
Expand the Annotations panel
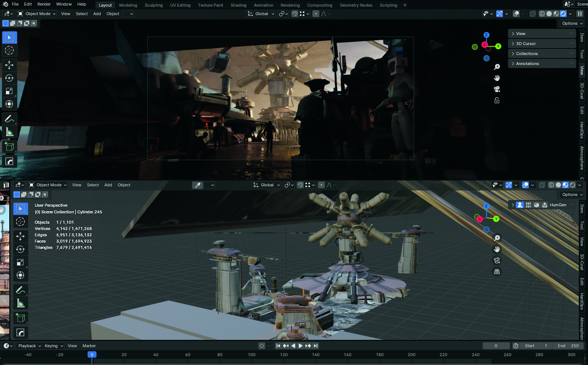[x=542, y=64]
